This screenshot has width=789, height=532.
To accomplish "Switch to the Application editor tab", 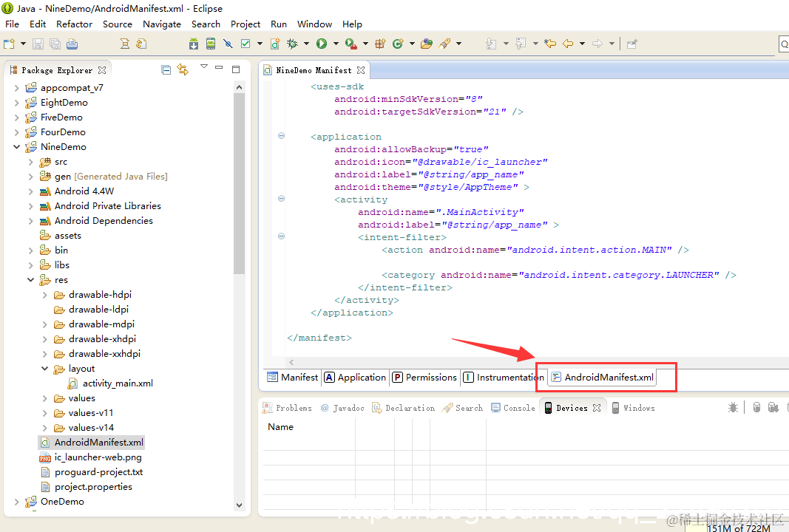I will click(355, 377).
